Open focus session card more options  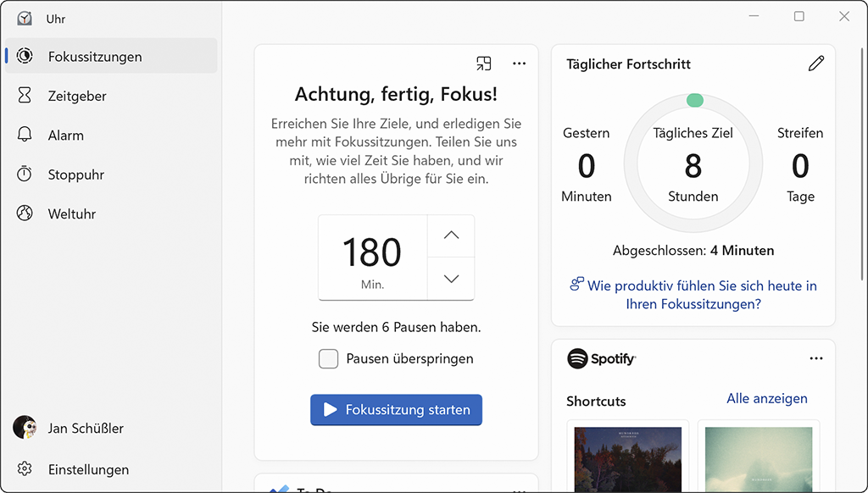click(519, 64)
